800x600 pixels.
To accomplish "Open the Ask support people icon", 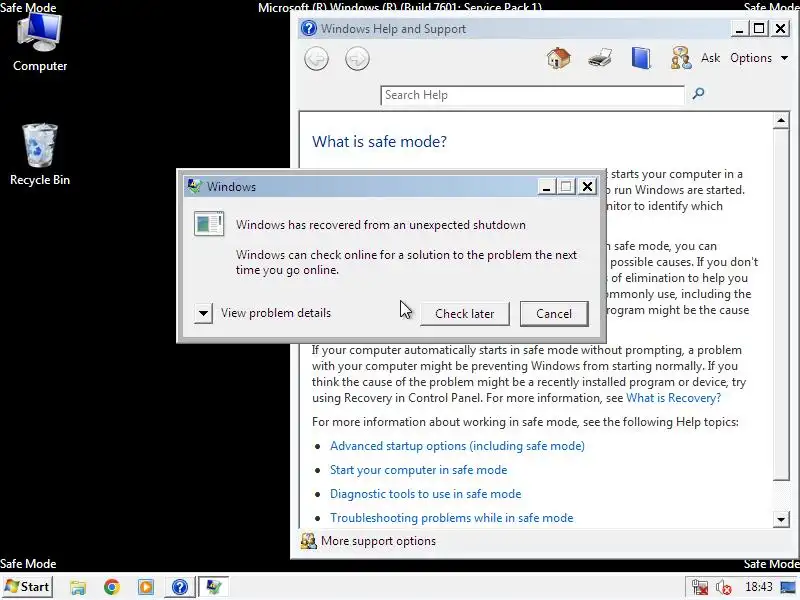I will 681,58.
